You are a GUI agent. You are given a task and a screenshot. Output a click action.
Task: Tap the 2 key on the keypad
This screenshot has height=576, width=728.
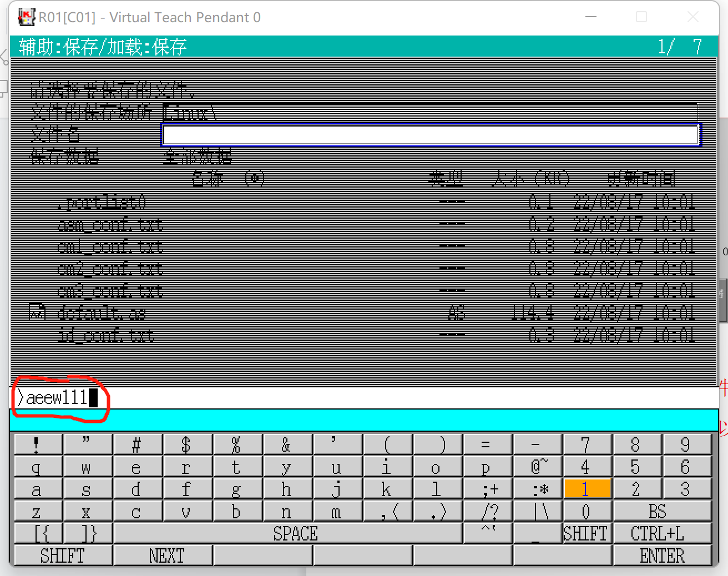637,489
